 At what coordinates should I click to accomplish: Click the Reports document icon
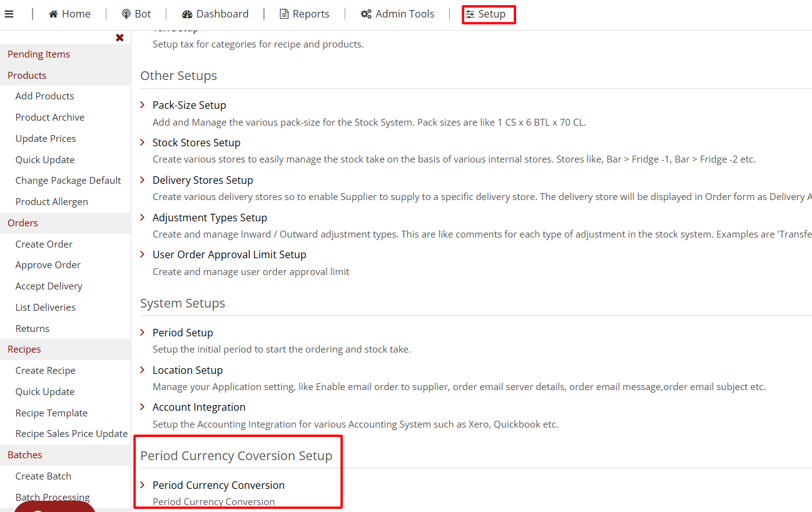click(284, 14)
